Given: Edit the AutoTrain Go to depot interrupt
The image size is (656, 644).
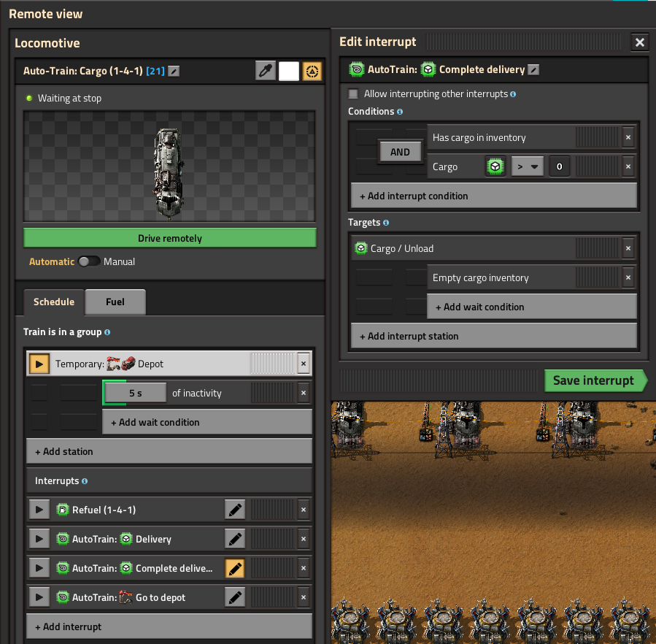Looking at the screenshot, I should point(235,597).
